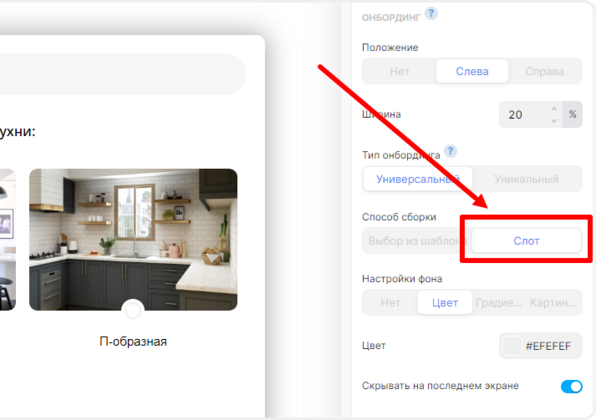Select the П-образная kitchen image
The image size is (596, 420).
point(133,239)
